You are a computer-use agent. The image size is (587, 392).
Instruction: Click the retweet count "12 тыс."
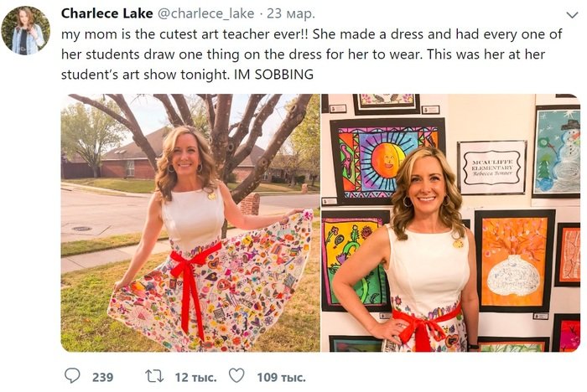[x=194, y=377]
